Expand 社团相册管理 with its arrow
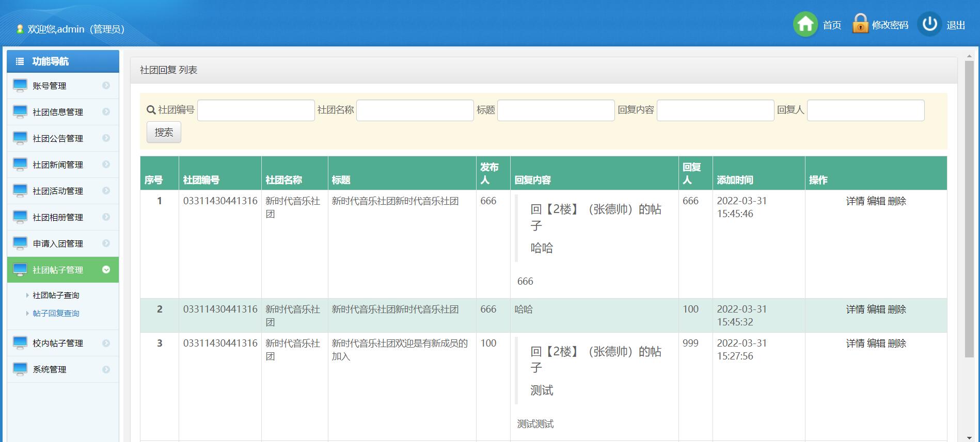The image size is (980, 442). click(106, 217)
